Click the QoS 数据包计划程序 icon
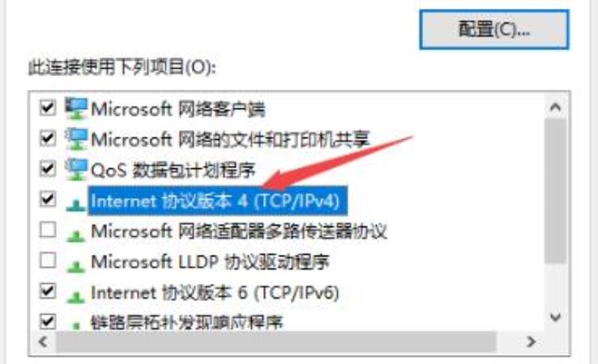Image resolution: width=598 pixels, height=364 pixels. point(76,169)
